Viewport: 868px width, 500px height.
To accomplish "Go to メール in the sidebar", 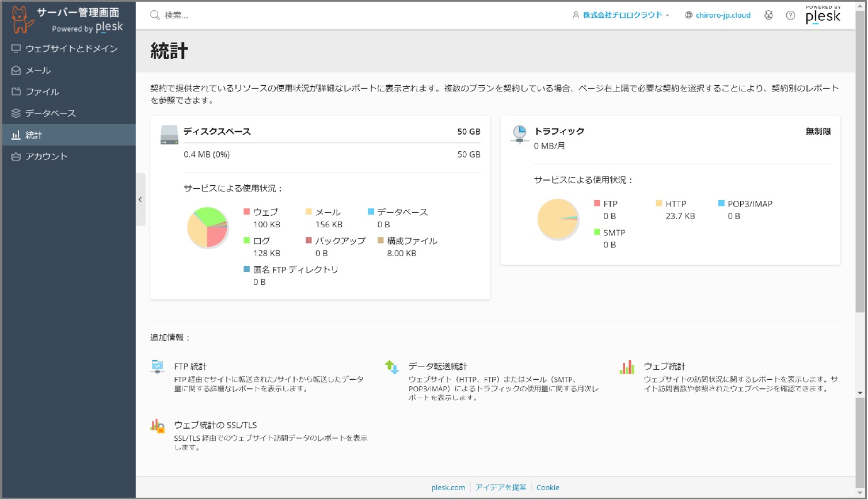I will pyautogui.click(x=69, y=70).
